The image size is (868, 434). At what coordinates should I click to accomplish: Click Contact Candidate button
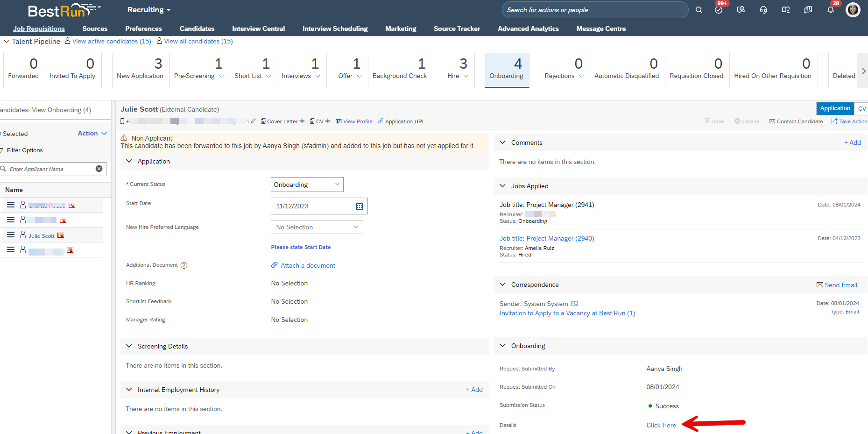pos(796,121)
